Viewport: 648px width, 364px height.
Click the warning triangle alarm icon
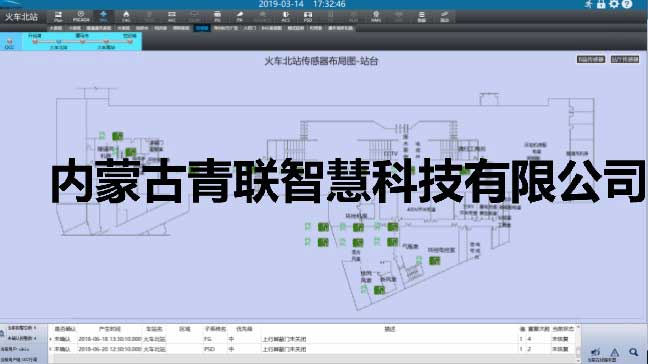pos(615,352)
